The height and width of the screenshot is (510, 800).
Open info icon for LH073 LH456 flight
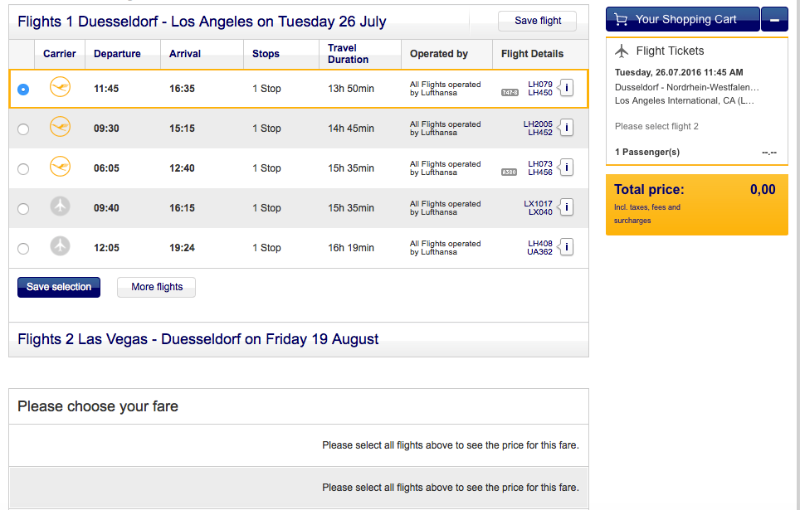click(x=567, y=168)
